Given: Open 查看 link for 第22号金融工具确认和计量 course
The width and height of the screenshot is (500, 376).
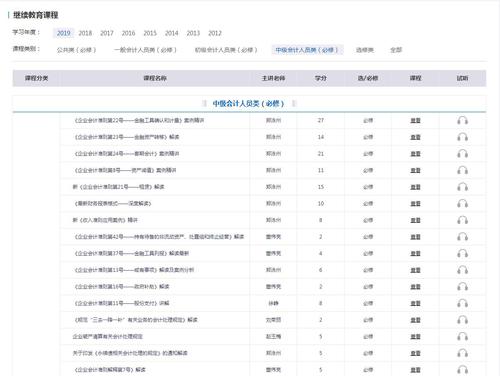Looking at the screenshot, I should pyautogui.click(x=415, y=120).
